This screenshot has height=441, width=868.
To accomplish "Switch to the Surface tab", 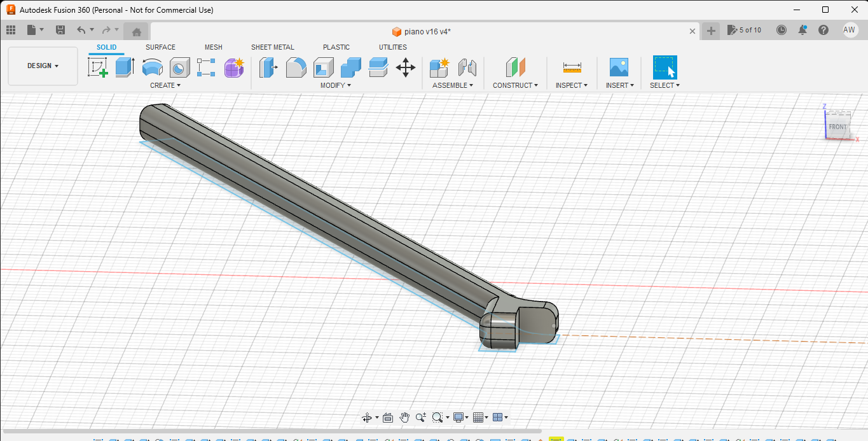I will point(160,47).
